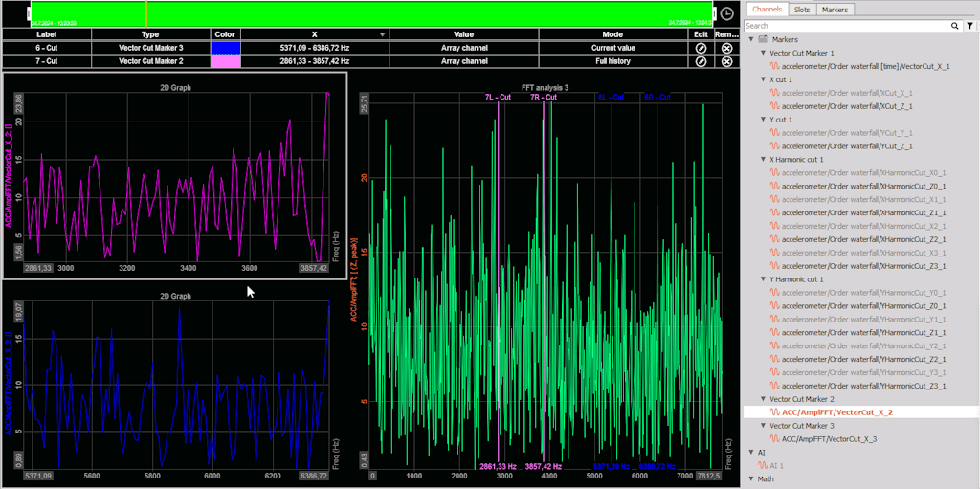Click the Full history mode cell
This screenshot has height=489, width=980.
(613, 61)
